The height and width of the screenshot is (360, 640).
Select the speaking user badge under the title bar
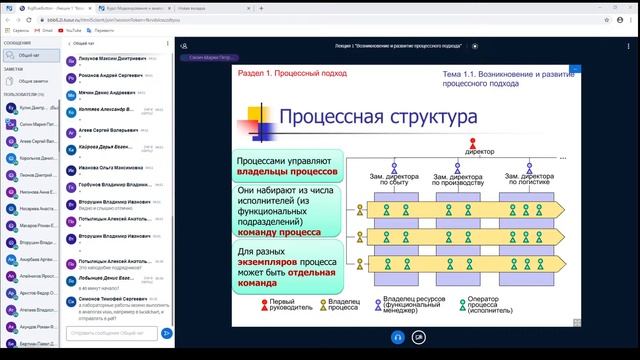[x=209, y=58]
